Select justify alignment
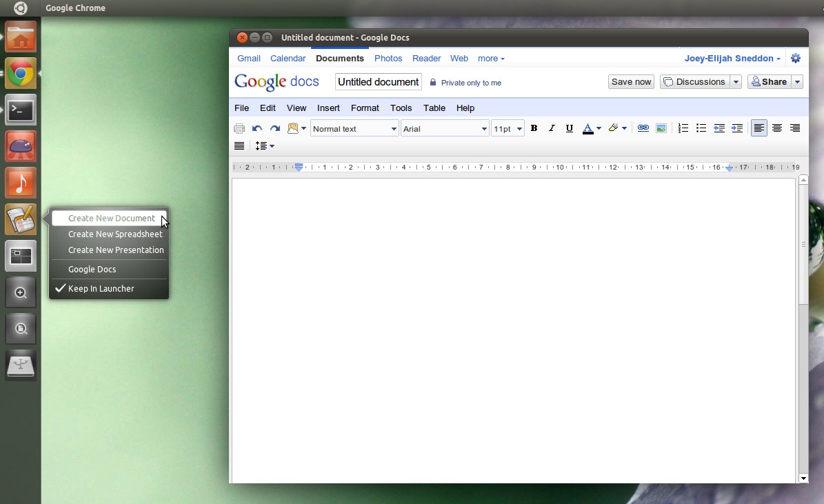 pyautogui.click(x=239, y=146)
